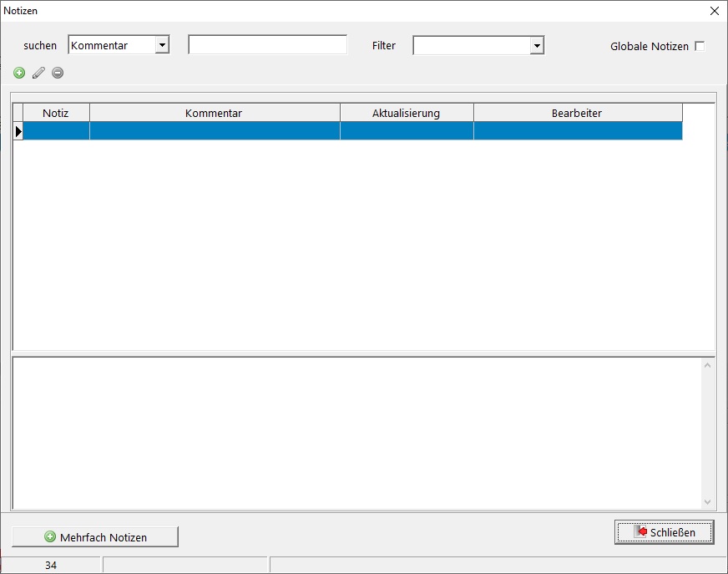Sort by the Kommentar column header
This screenshot has height=574, width=728.
(x=214, y=113)
